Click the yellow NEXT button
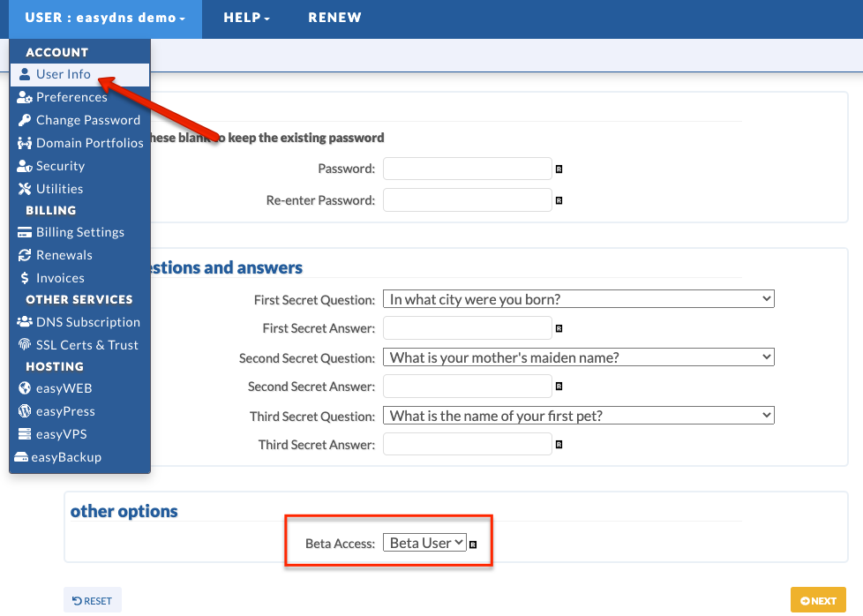 click(818, 601)
